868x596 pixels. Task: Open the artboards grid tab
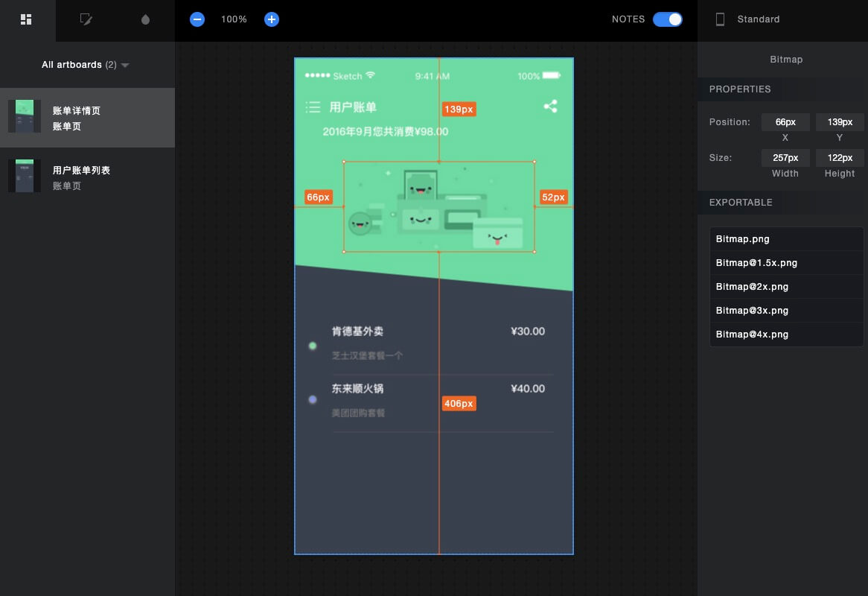click(27, 19)
